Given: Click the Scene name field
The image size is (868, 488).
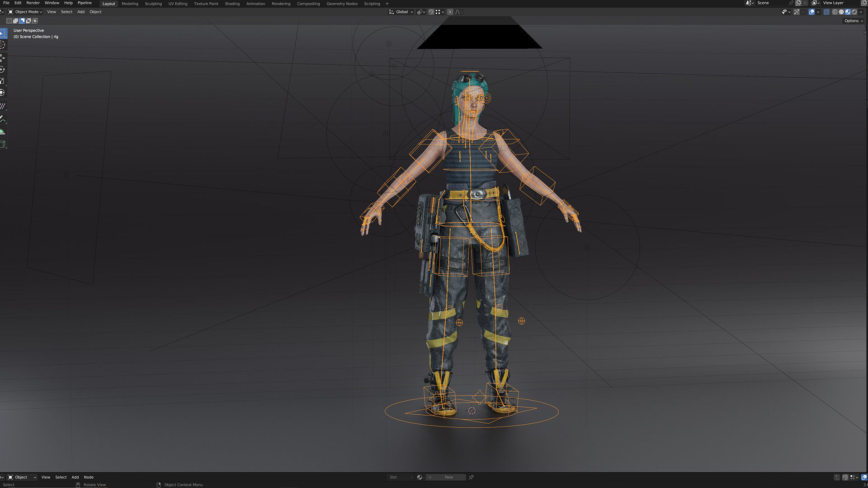Looking at the screenshot, I should point(769,3).
